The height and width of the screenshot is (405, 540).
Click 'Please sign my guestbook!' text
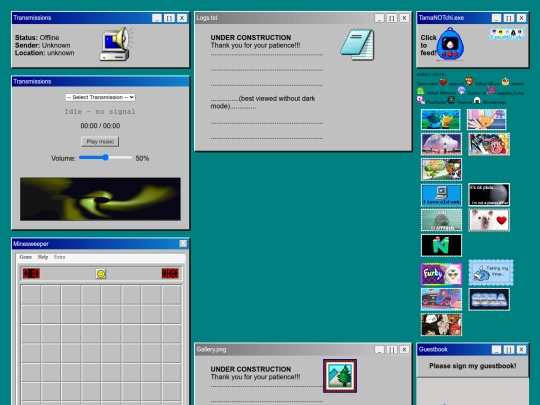coord(472,366)
